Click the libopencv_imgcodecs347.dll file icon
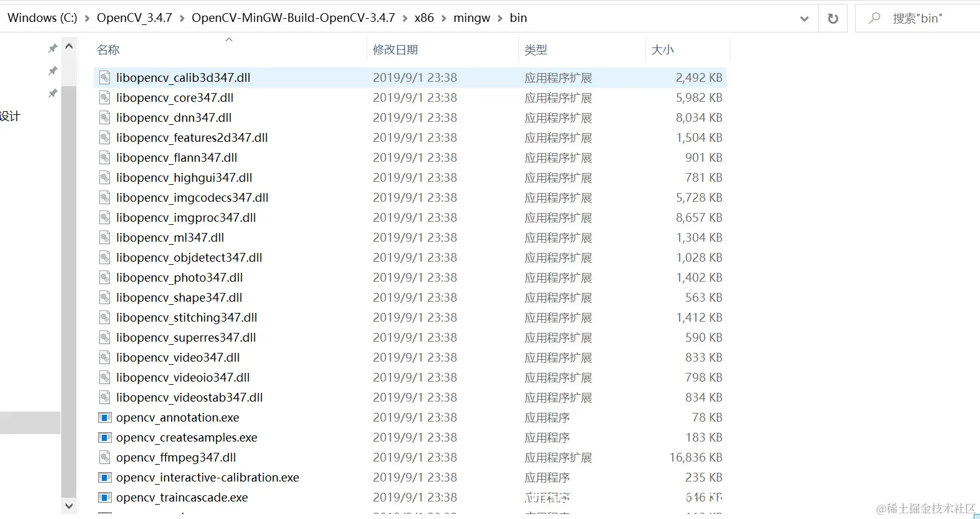This screenshot has width=980, height=519. 105,197
